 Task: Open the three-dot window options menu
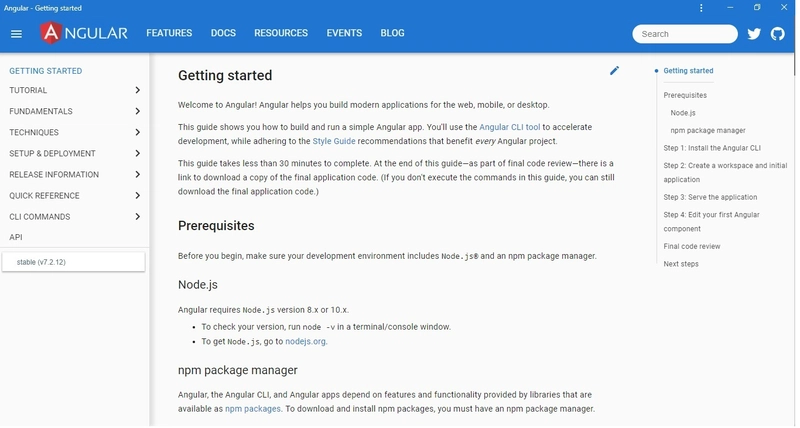(x=701, y=8)
